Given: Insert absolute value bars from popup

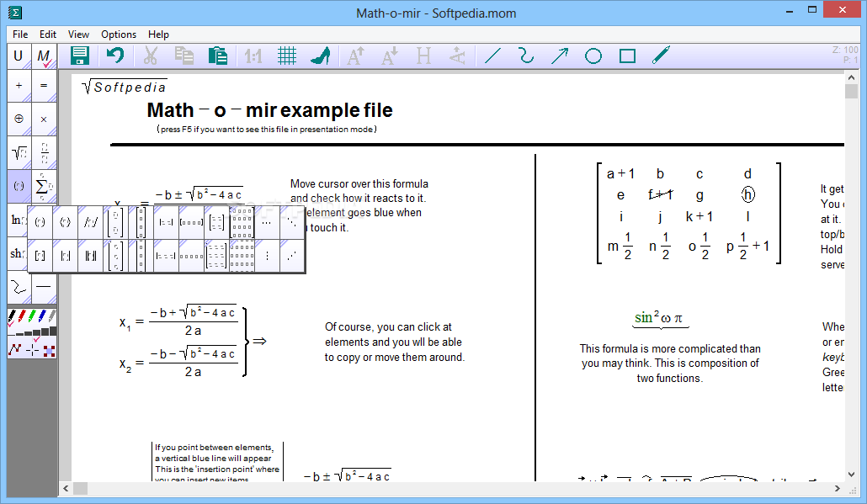Looking at the screenshot, I should tap(66, 256).
